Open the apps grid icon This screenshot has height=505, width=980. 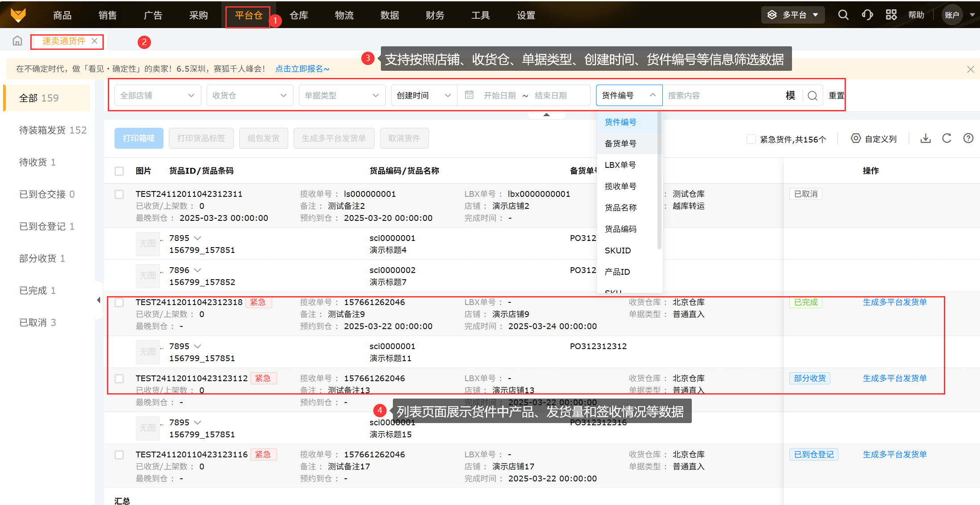point(891,15)
